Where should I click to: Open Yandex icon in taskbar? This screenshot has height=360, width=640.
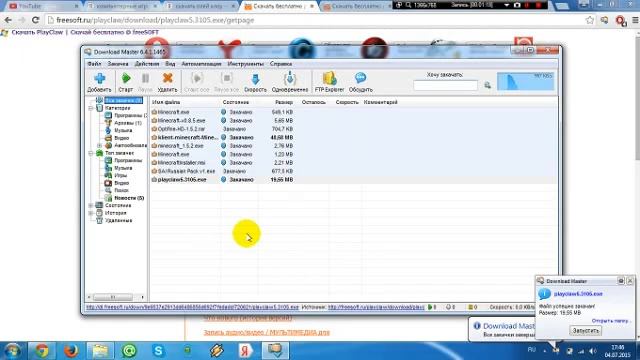point(245,351)
